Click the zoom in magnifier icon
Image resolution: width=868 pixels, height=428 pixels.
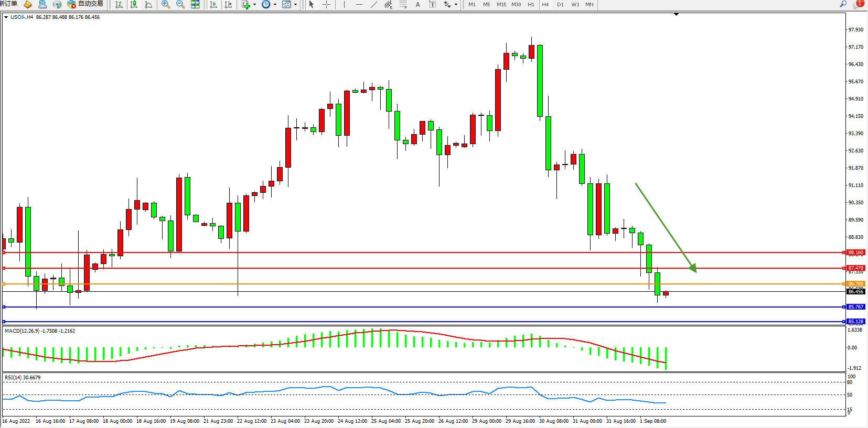click(x=166, y=5)
